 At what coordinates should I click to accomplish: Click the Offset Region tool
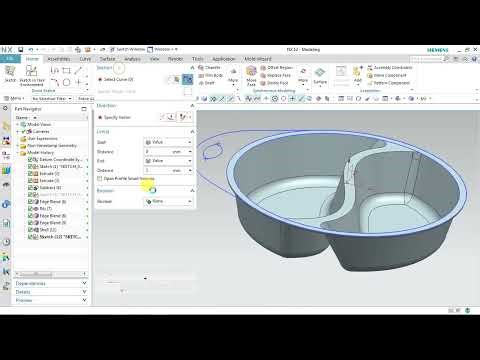point(276,68)
